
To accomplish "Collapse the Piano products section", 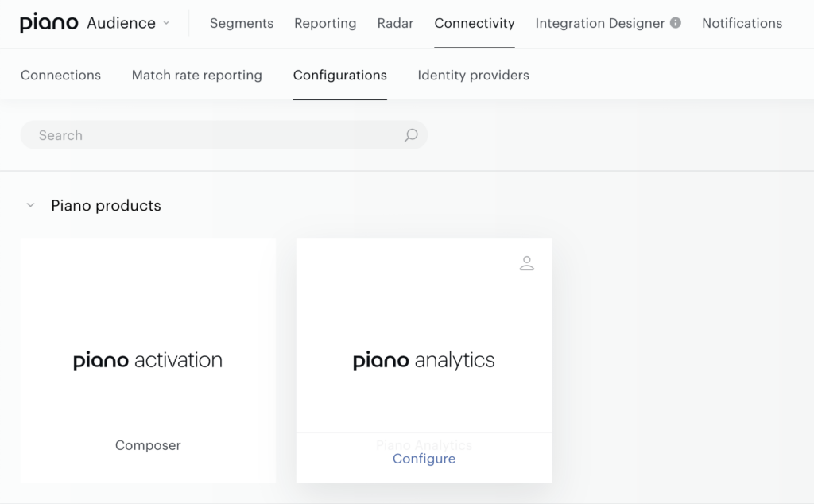I will (31, 205).
